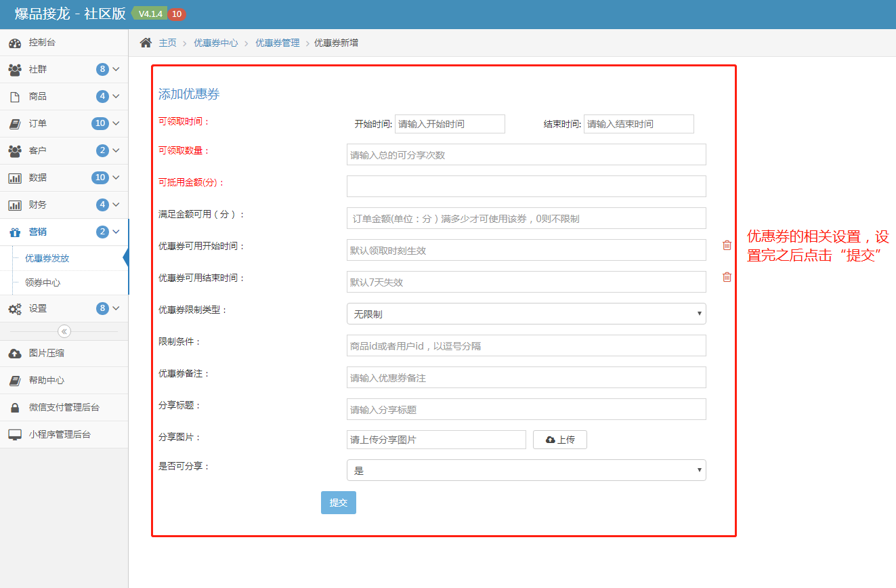Click the red 10 badge by the version
The width and height of the screenshot is (896, 588).
pyautogui.click(x=176, y=14)
